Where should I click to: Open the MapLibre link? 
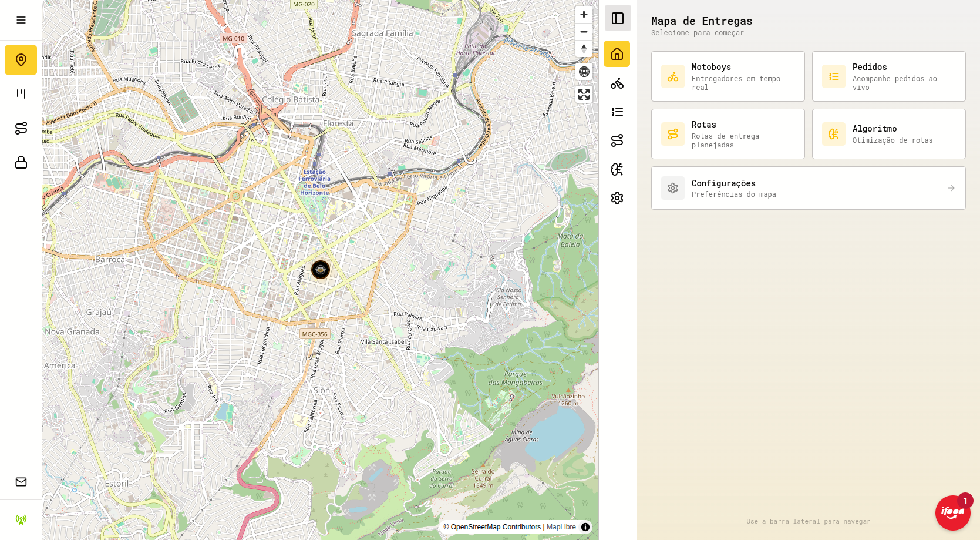(x=561, y=527)
